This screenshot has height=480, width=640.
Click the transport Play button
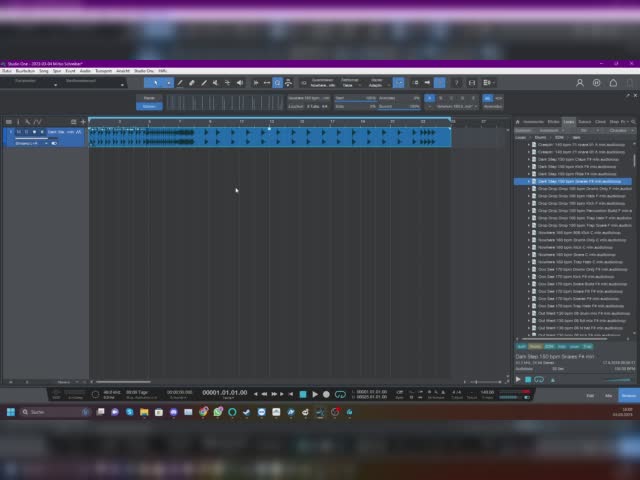(x=315, y=394)
